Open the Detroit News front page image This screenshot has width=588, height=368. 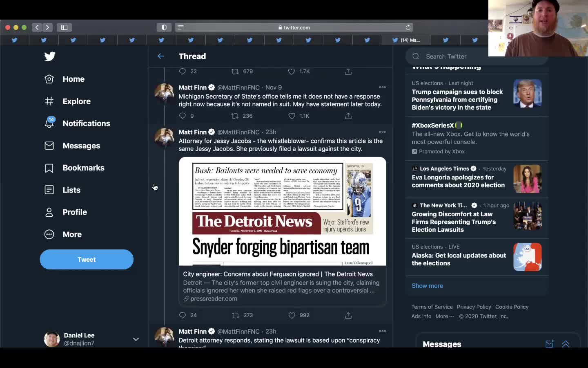(x=283, y=211)
